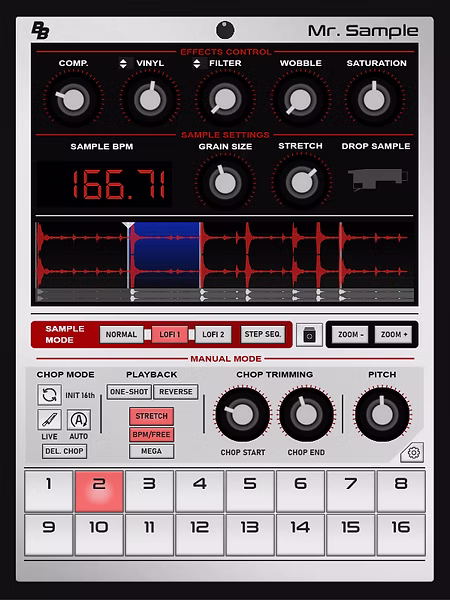Click the DEL. CHOP button

pos(64,451)
